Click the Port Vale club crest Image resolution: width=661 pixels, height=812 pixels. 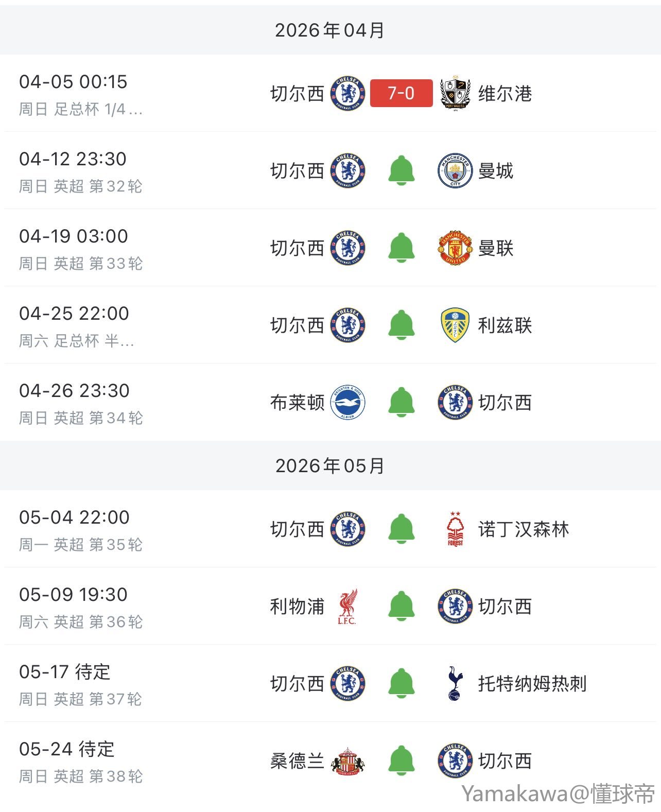pyautogui.click(x=455, y=93)
